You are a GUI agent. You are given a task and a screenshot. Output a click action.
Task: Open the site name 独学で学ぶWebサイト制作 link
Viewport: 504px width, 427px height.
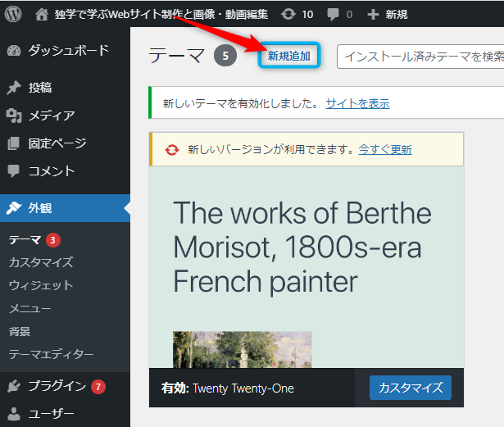point(161,15)
